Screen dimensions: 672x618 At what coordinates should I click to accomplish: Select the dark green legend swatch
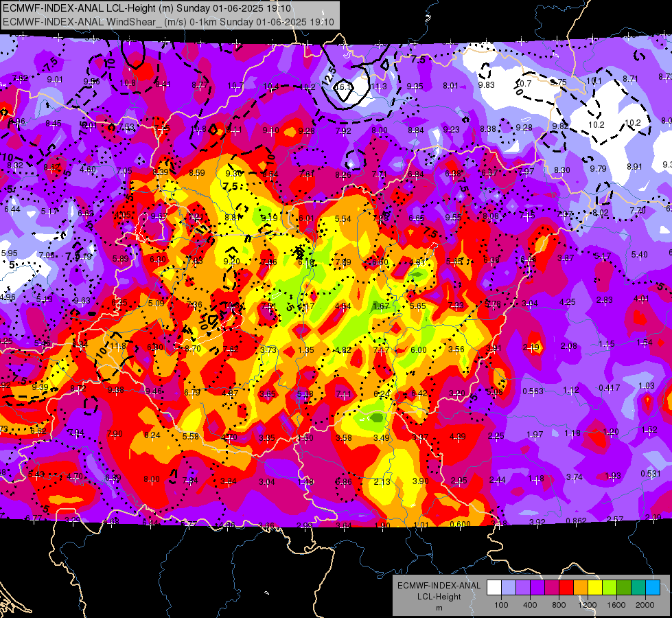click(624, 588)
